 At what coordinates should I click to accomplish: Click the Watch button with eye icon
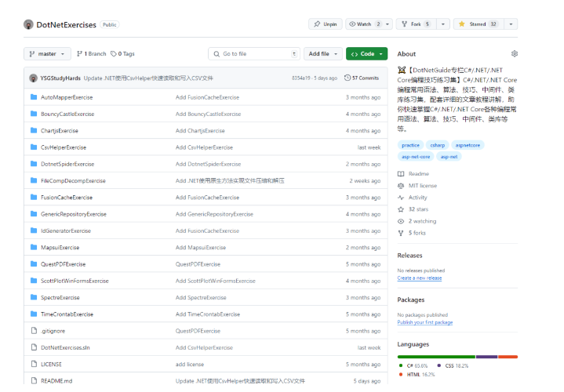pos(365,24)
